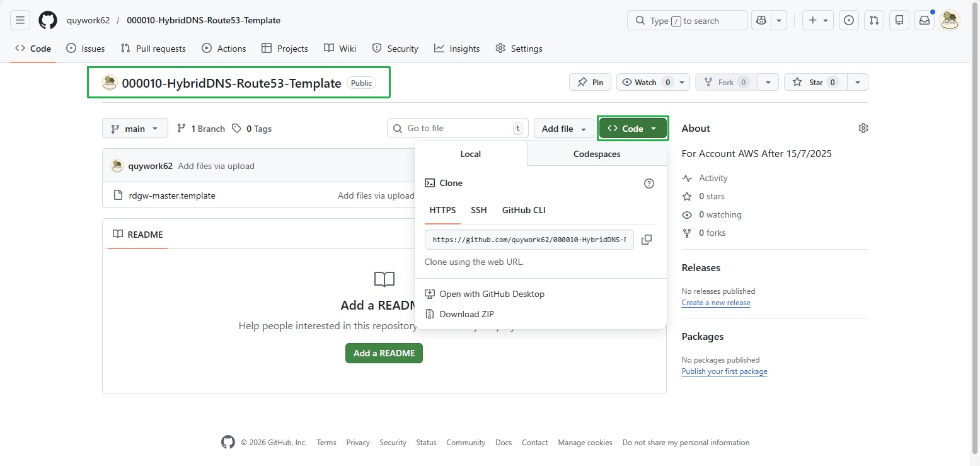980x466 pixels.
Task: Click the Go to file search box
Action: coord(458,128)
